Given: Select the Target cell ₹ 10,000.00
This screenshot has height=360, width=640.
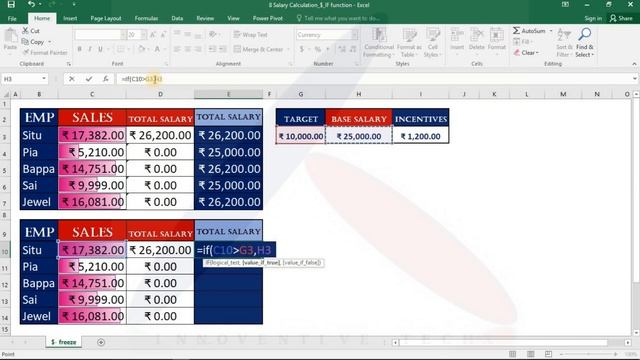Looking at the screenshot, I should click(301, 136).
